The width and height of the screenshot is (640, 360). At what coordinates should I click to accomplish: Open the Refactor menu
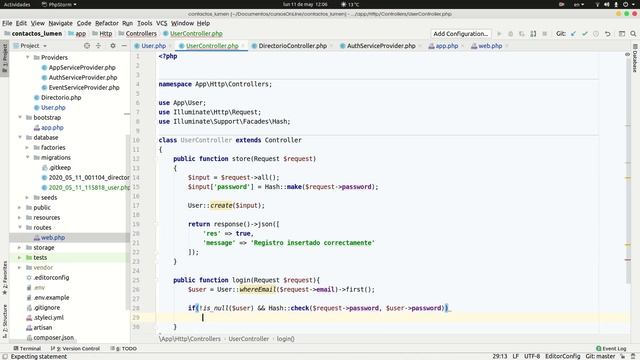(x=107, y=23)
